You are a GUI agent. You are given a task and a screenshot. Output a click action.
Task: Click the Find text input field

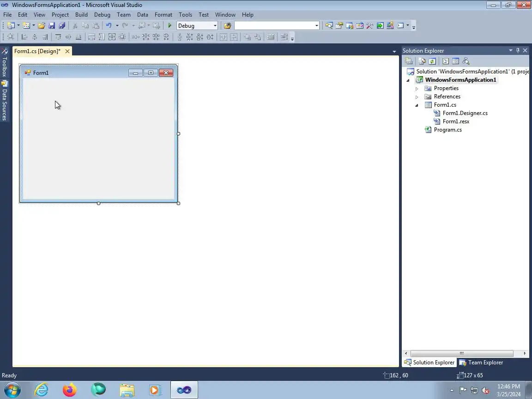pos(274,26)
